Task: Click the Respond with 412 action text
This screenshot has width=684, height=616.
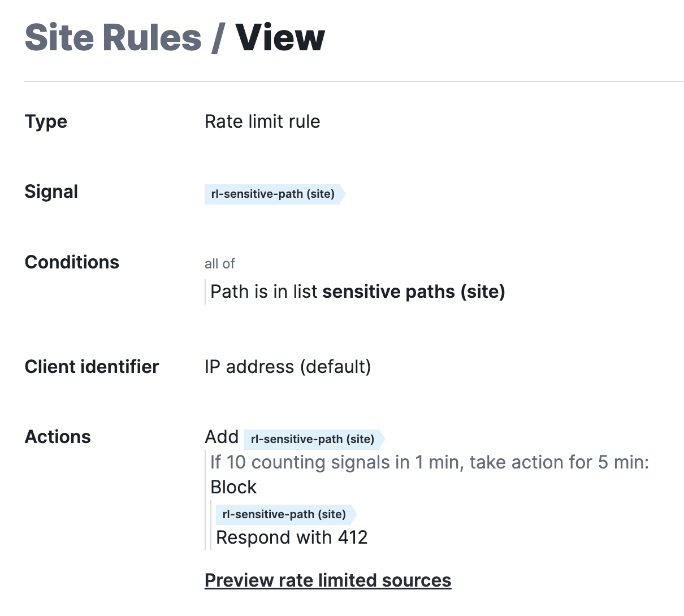Action: point(291,537)
